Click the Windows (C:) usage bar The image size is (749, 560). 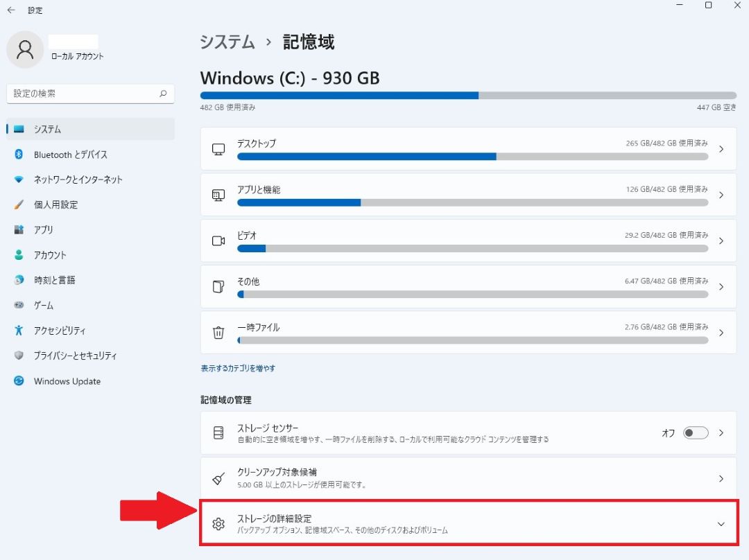(468, 95)
